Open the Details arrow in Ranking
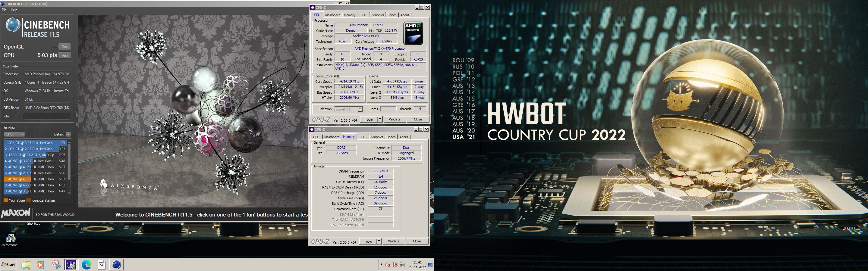868x271 pixels. (x=68, y=134)
